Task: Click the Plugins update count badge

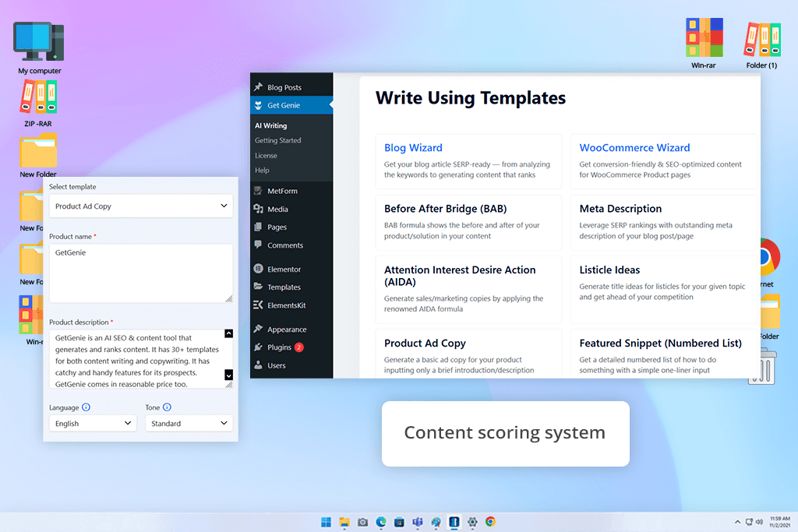Action: (299, 347)
